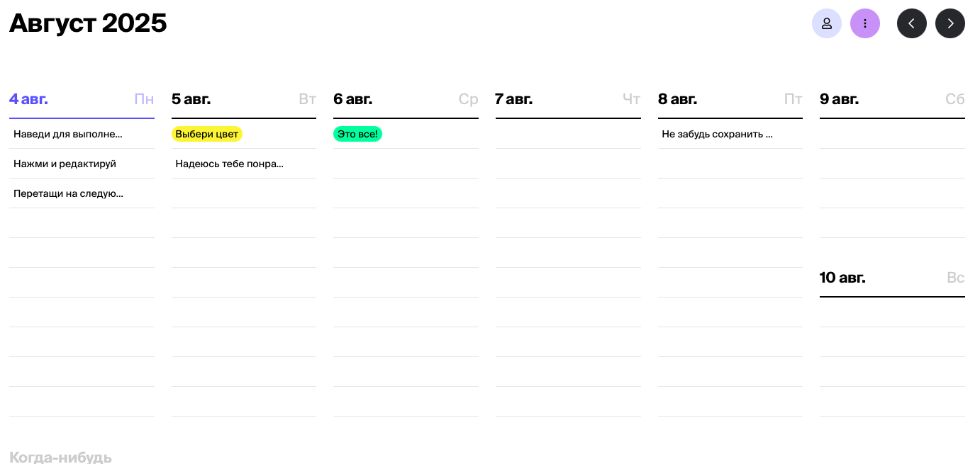Click the 'Август 2025' title
This screenshot has width=980, height=464.
point(88,23)
